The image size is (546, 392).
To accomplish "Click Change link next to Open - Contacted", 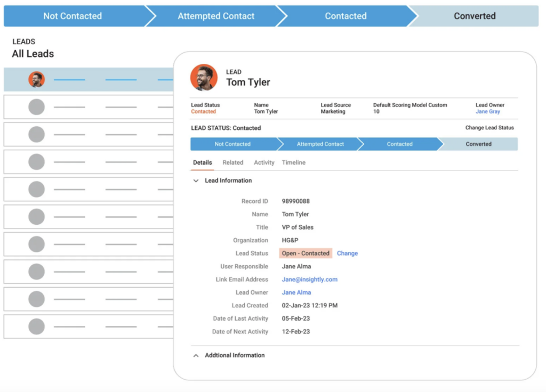I will click(347, 254).
